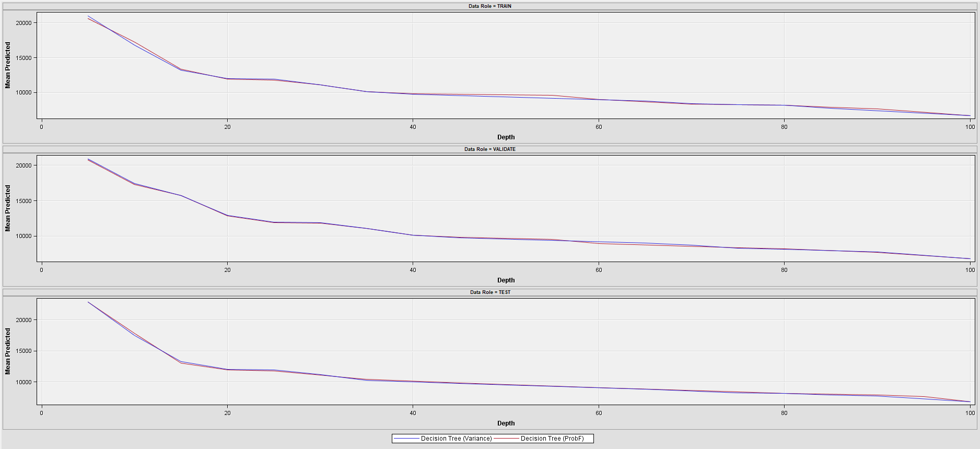Click Mean Predicted axis title in VALIDATE chart
980x449 pixels.
coord(8,208)
